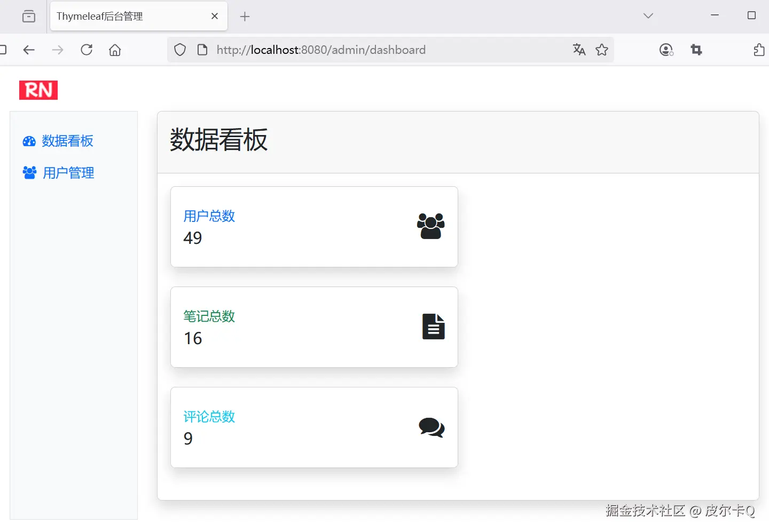Viewport: 769px width, 532px height.
Task: Reload the current page
Action: pos(87,50)
